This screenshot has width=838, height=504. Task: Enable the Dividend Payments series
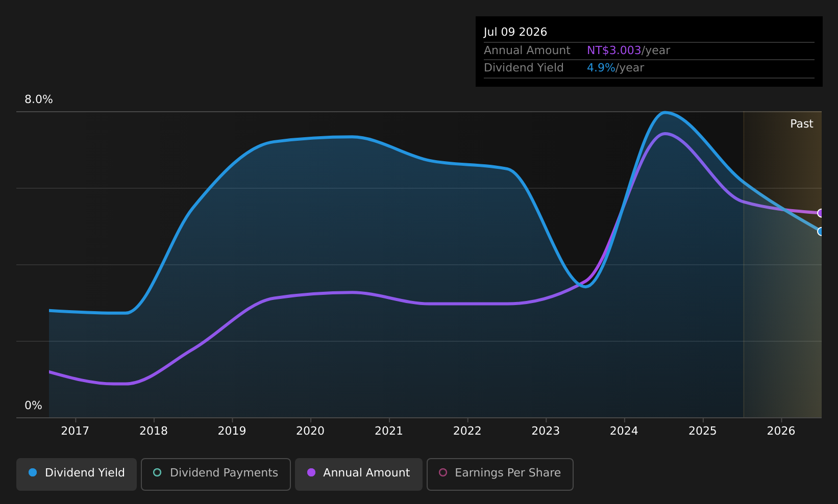(216, 474)
